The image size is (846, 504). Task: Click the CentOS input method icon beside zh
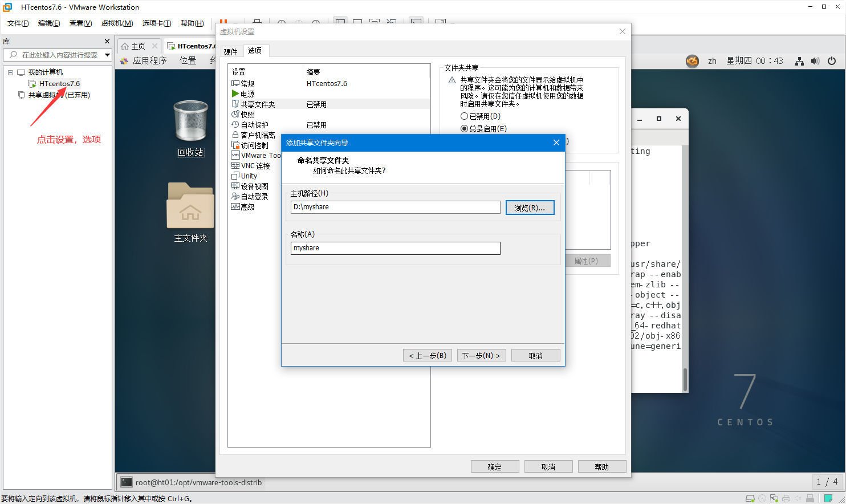click(692, 61)
